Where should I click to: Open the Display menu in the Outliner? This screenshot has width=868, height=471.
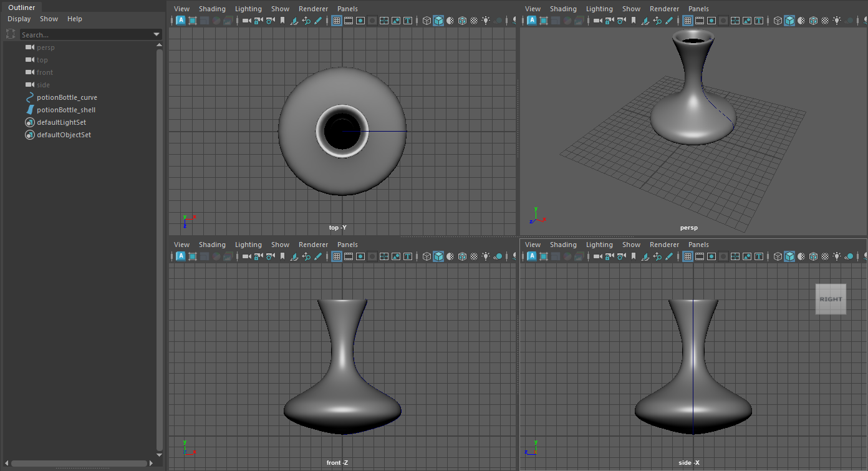click(19, 19)
